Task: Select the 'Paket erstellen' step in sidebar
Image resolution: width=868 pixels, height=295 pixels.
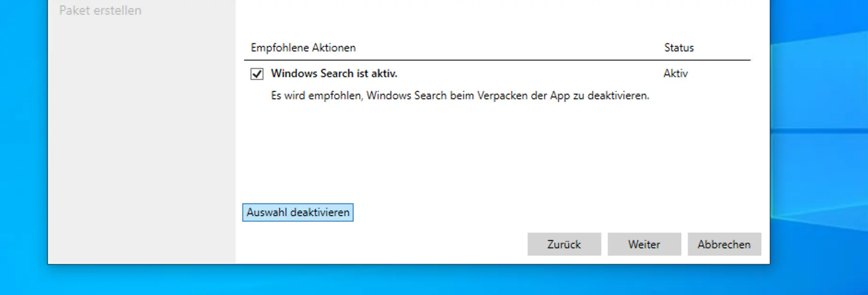Action: (x=100, y=10)
